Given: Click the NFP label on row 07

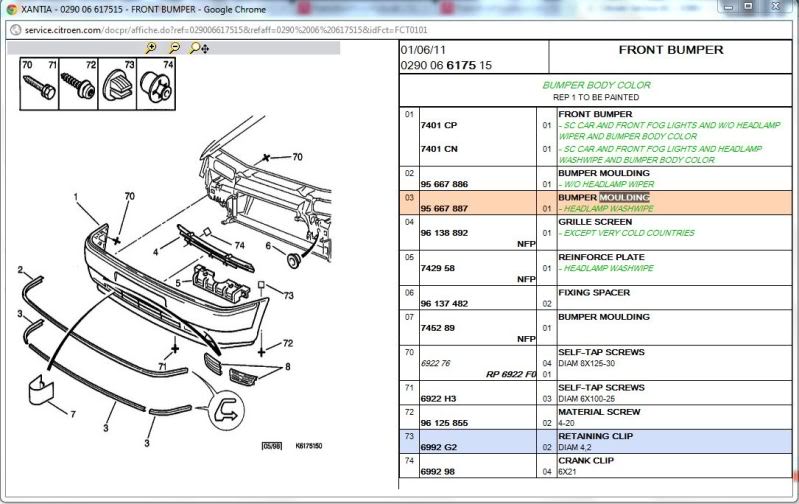Looking at the screenshot, I should [526, 339].
